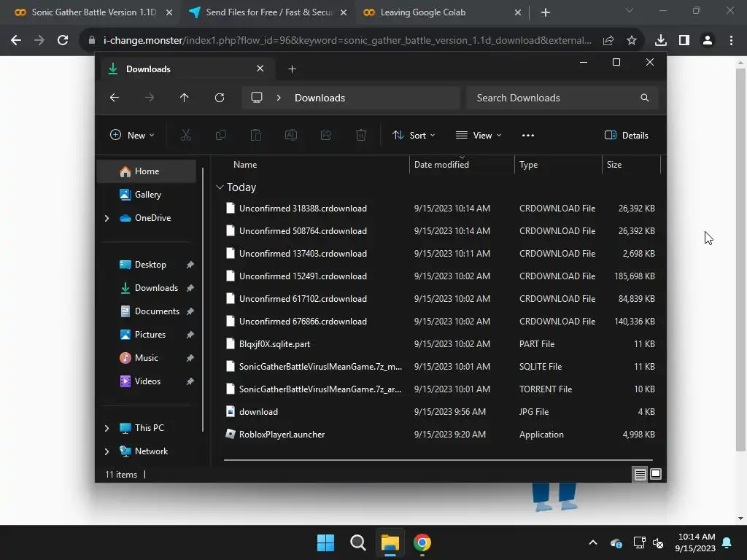Image resolution: width=747 pixels, height=560 pixels.
Task: Refresh the Downloads folder view
Action: tap(219, 98)
